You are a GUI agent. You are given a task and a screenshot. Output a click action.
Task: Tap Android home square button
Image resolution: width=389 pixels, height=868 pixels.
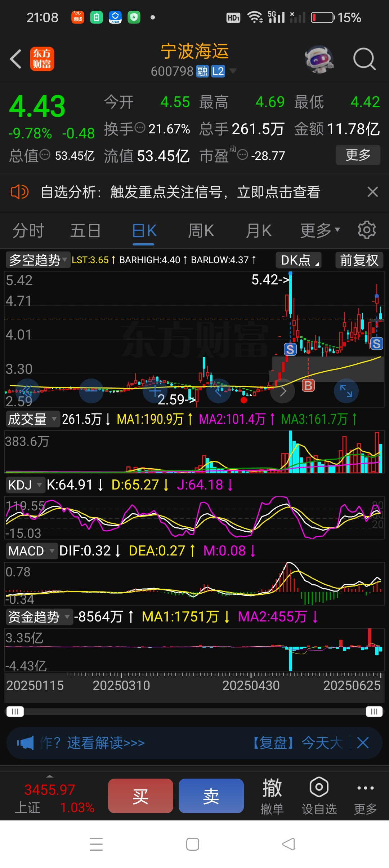[x=193, y=844]
